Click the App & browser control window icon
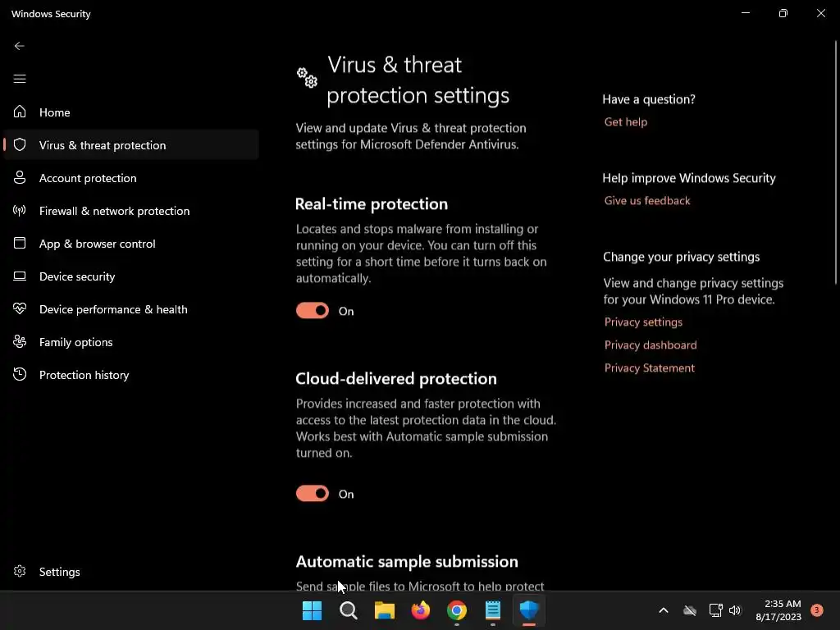Image resolution: width=840 pixels, height=630 pixels. pos(20,243)
